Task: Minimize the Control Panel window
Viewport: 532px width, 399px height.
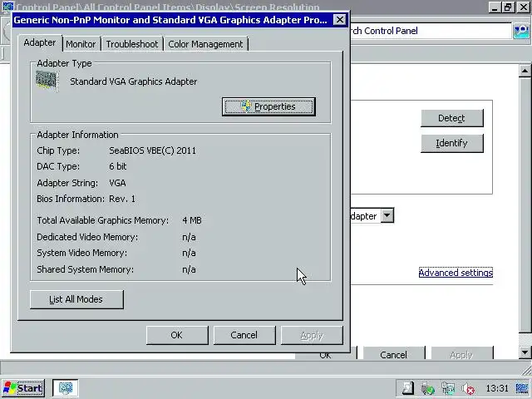Action: pyautogui.click(x=495, y=7)
